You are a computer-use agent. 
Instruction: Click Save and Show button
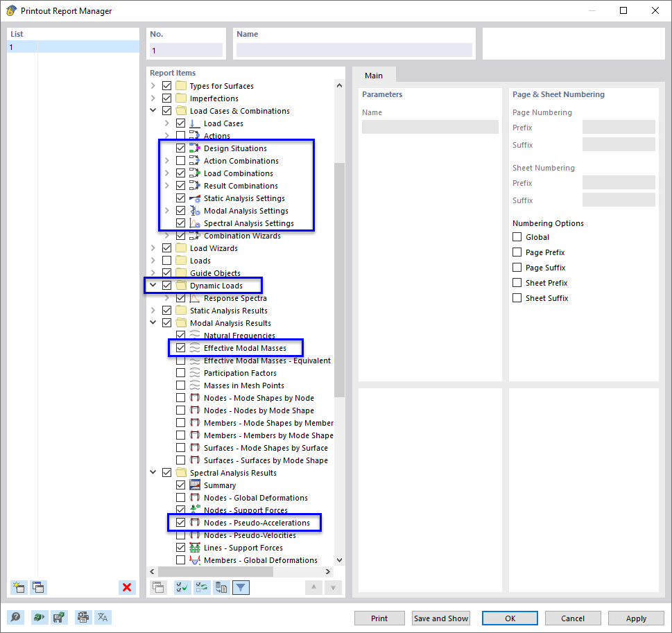click(440, 618)
